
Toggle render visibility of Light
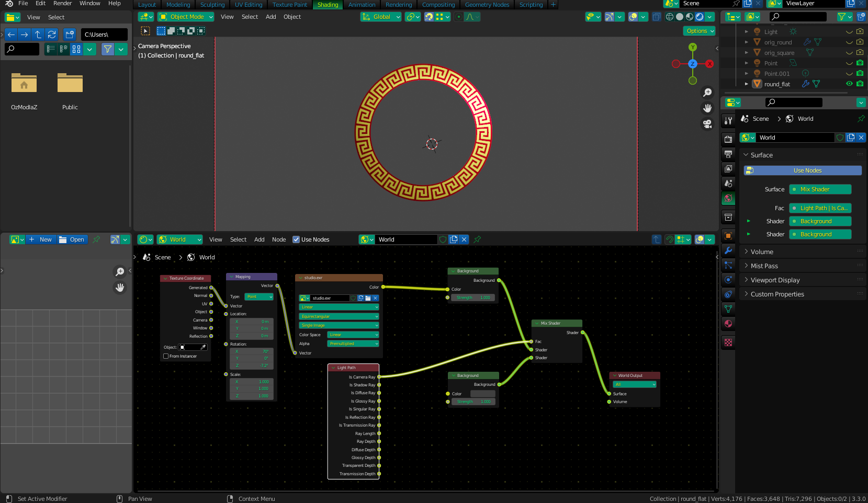click(860, 31)
